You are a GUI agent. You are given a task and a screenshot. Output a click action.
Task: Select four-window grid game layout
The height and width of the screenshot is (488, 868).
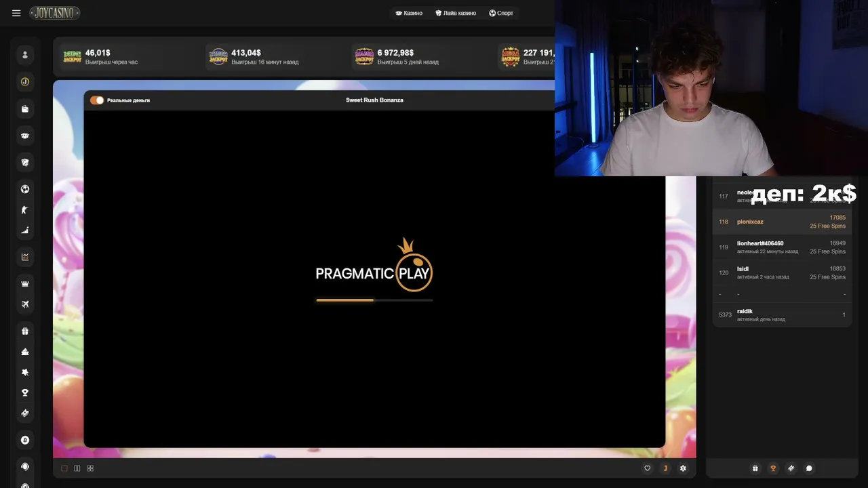pyautogui.click(x=90, y=468)
